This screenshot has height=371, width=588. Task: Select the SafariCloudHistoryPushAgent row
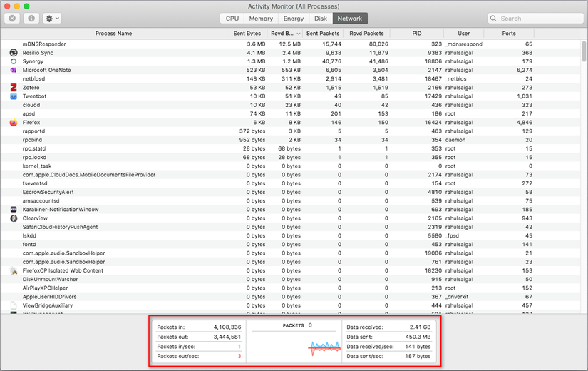click(x=291, y=227)
